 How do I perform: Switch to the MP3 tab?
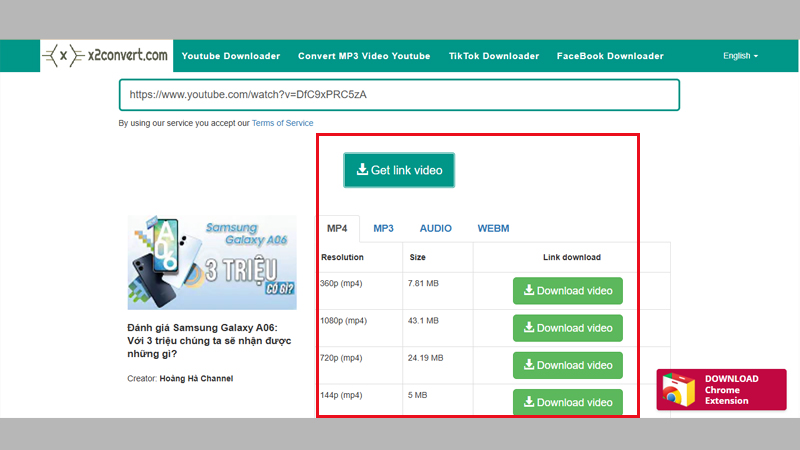coord(383,228)
